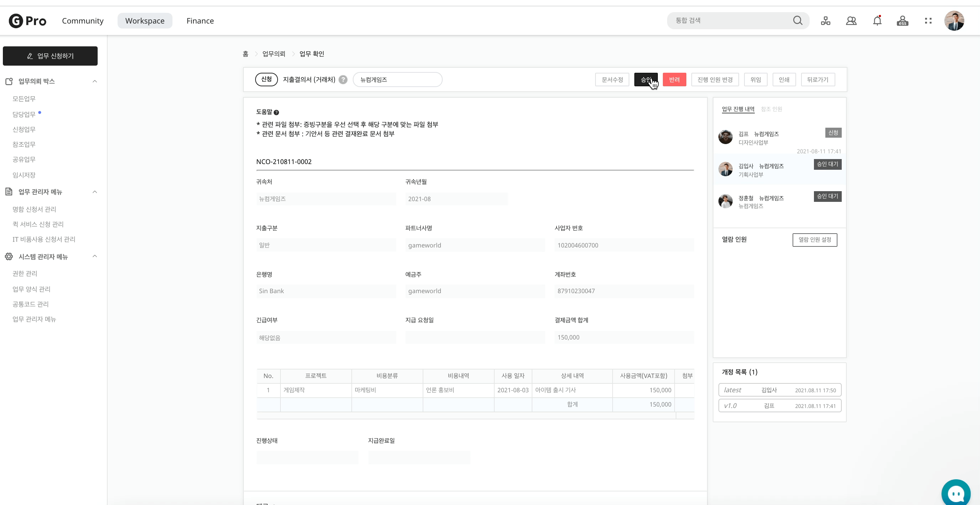Open the Community menu
The width and height of the screenshot is (980, 505).
[x=83, y=21]
